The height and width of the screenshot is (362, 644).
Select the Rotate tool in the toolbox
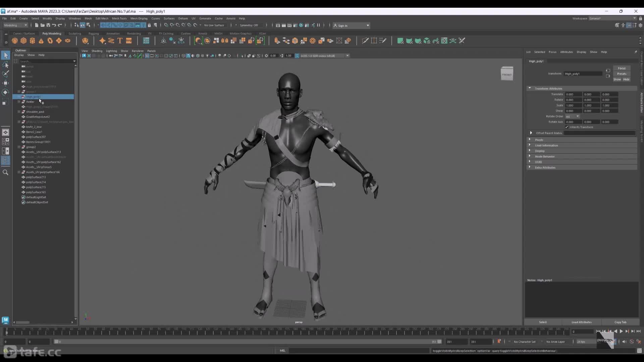point(5,92)
